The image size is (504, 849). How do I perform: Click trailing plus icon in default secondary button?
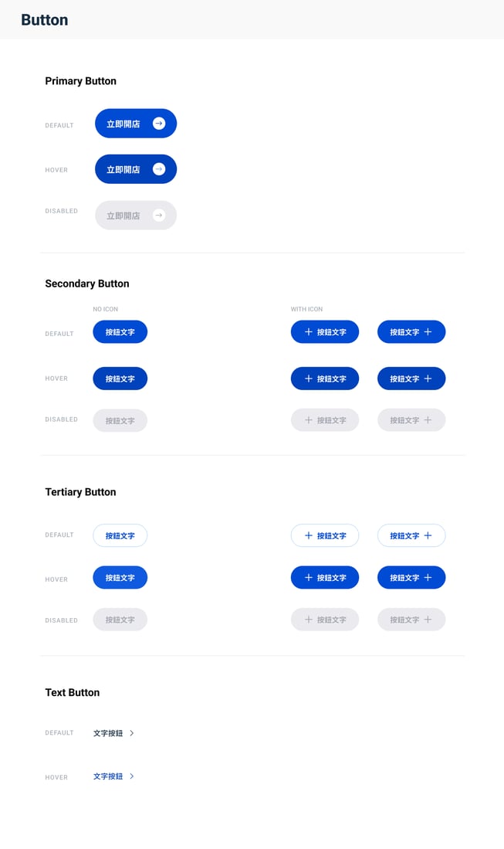pyautogui.click(x=428, y=332)
